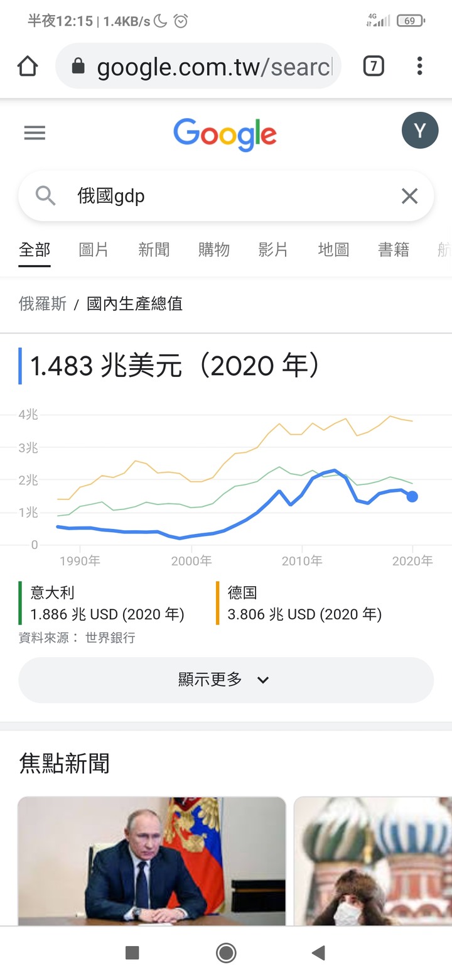Click the 俄國gdp search input field
The width and height of the screenshot is (452, 980).
point(226,196)
